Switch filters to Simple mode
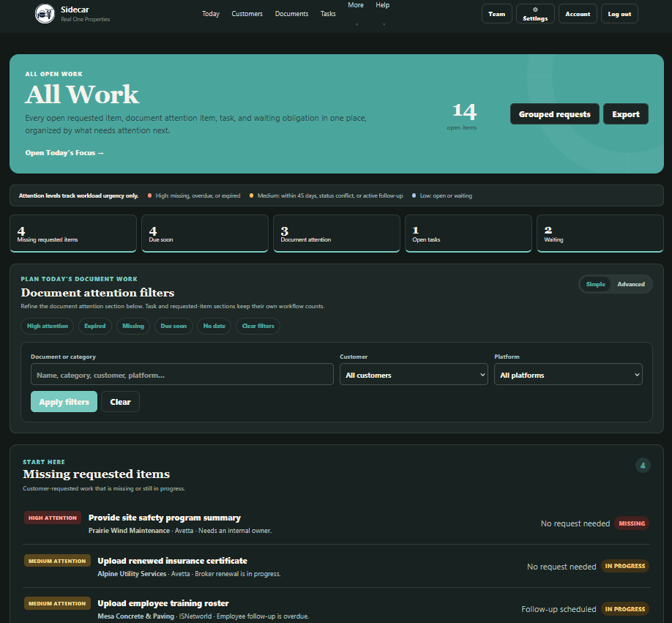 [x=595, y=284]
